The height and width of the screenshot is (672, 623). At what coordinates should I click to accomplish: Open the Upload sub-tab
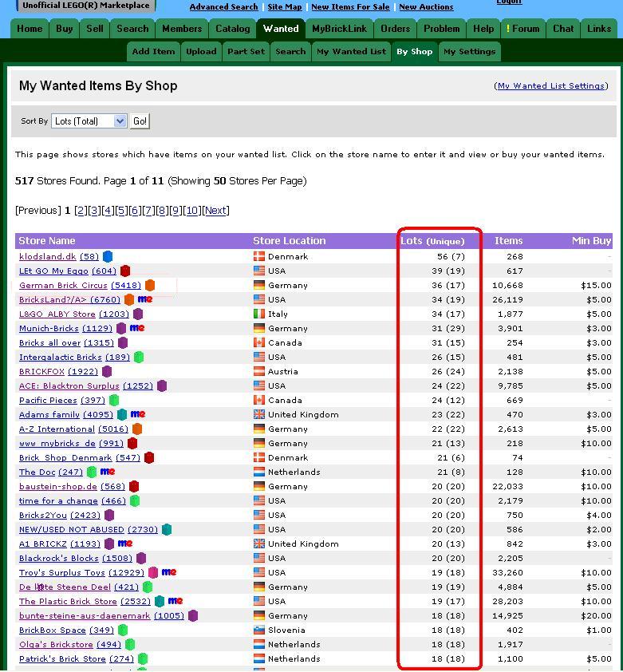point(201,51)
